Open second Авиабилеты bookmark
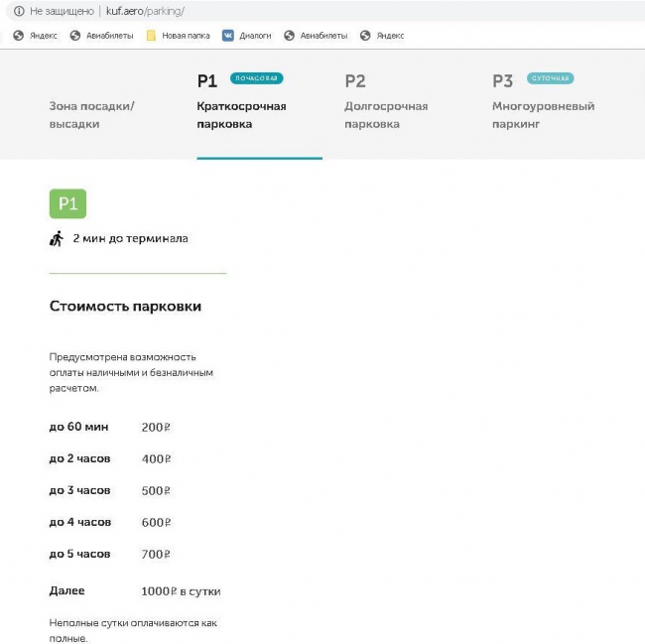 pos(316,35)
